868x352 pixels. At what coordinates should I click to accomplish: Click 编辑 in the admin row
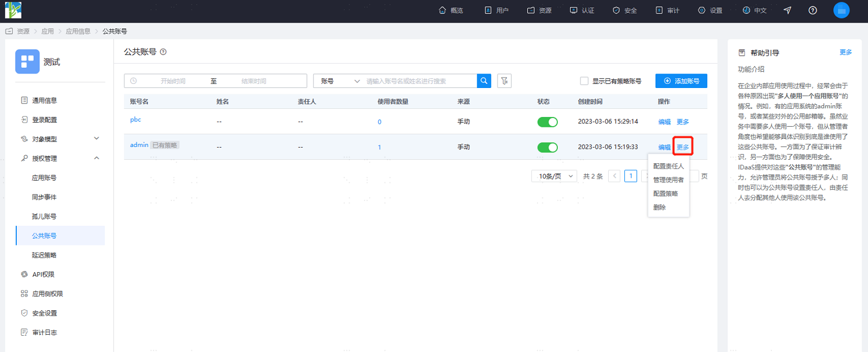coord(664,147)
